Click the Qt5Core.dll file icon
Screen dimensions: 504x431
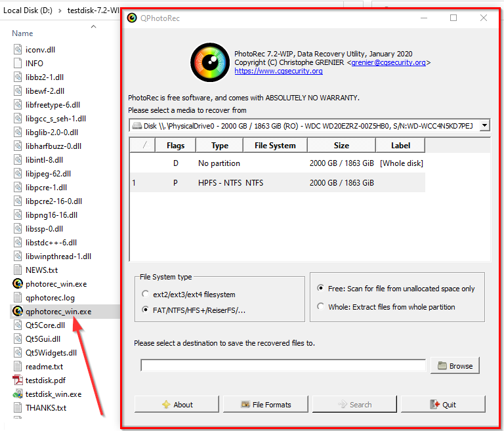(18, 325)
